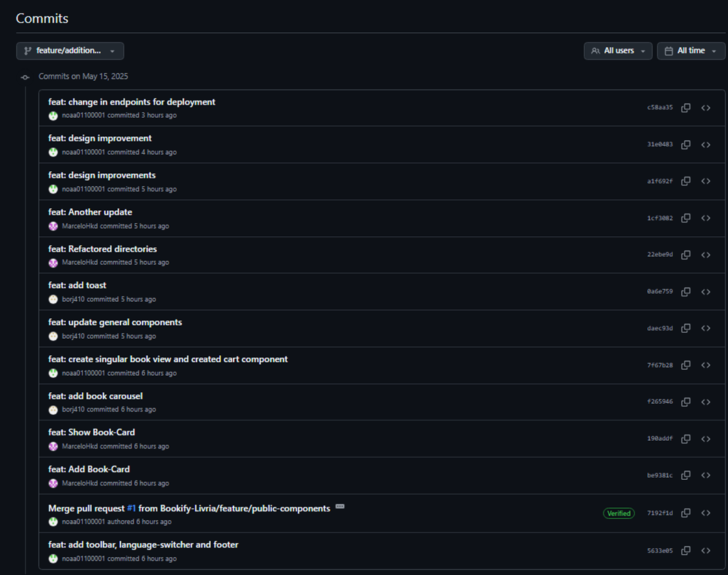The image size is (728, 575).
Task: Click 'Commits on May 15, 2025' heading
Action: coord(83,77)
